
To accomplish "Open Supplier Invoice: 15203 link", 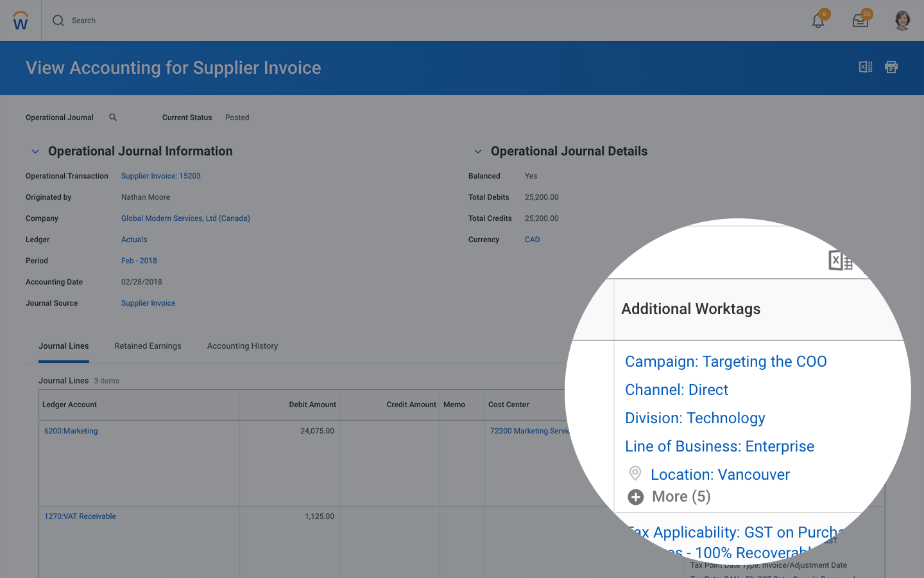I will tap(161, 176).
